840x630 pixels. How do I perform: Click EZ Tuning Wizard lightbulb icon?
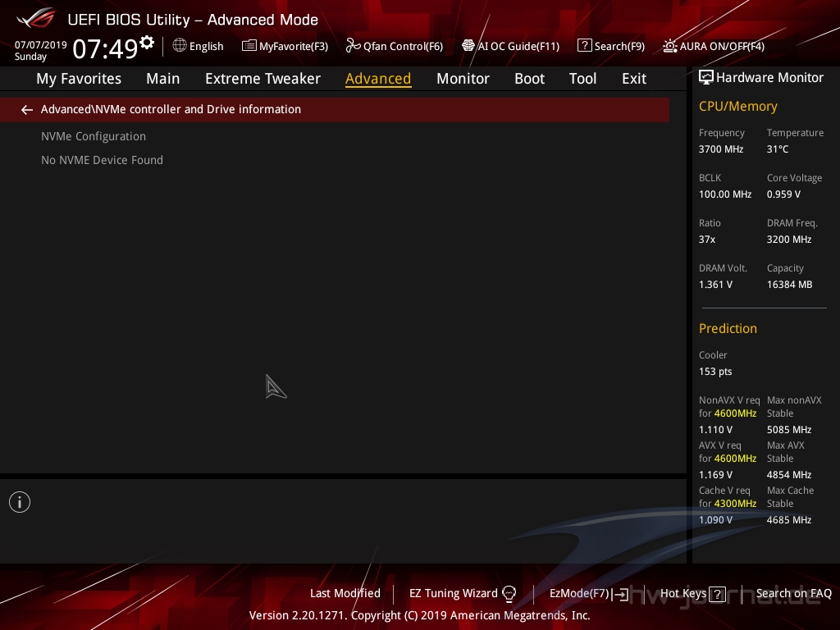point(509,594)
